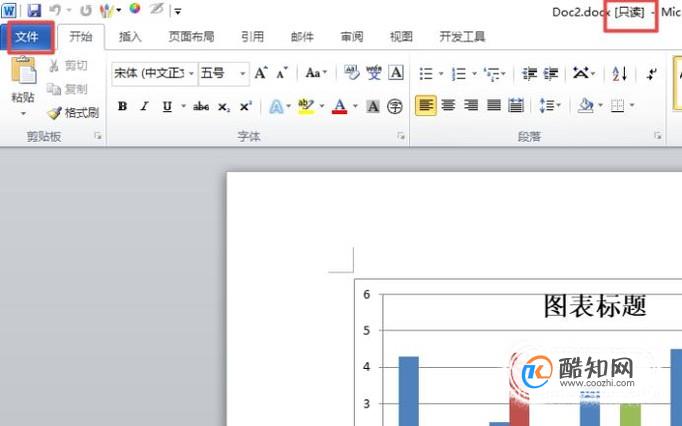Apply yellow text highlight color
This screenshot has height=426, width=682.
306,106
